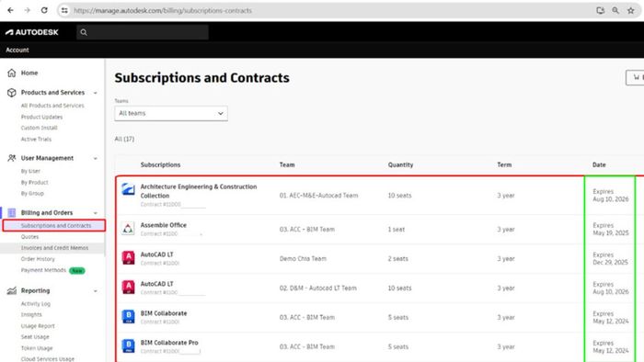Open Architecture Engineering & Construction Collection subscription
The width and height of the screenshot is (644, 362).
point(199,191)
